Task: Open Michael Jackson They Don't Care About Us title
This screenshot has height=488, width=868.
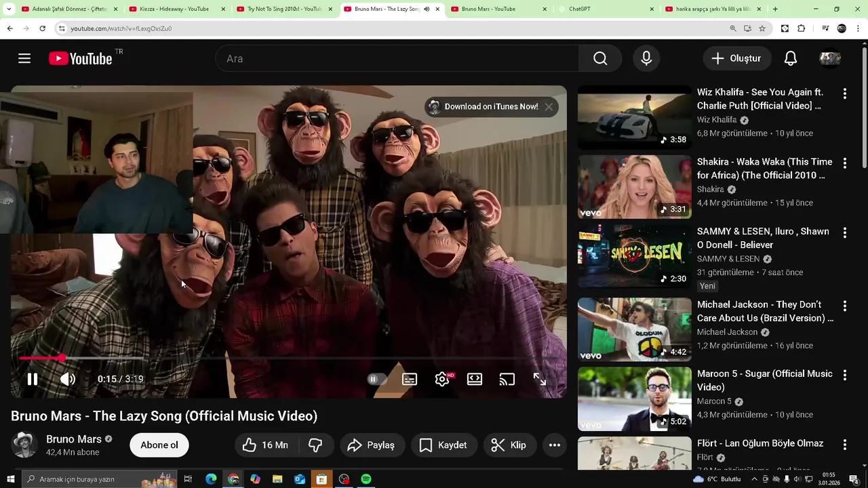Action: coord(765,311)
